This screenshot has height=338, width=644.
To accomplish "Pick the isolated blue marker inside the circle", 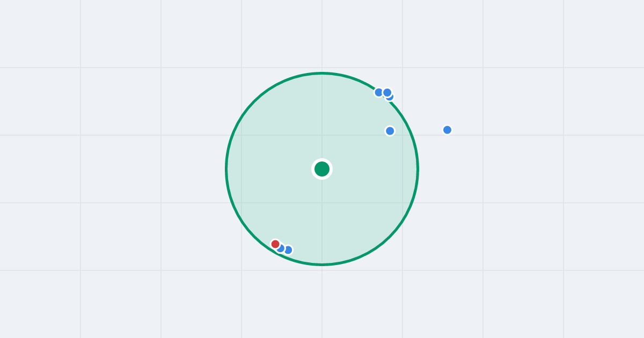I will point(390,131).
